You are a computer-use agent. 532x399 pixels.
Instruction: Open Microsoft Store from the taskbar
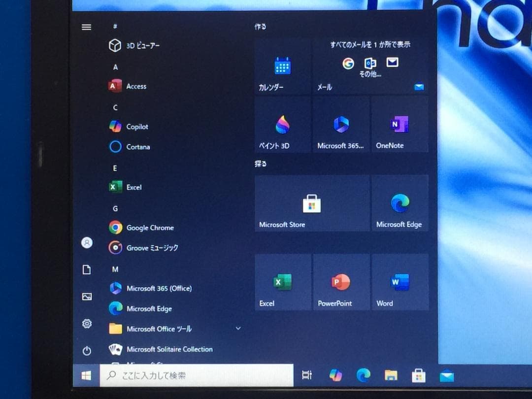click(x=418, y=375)
